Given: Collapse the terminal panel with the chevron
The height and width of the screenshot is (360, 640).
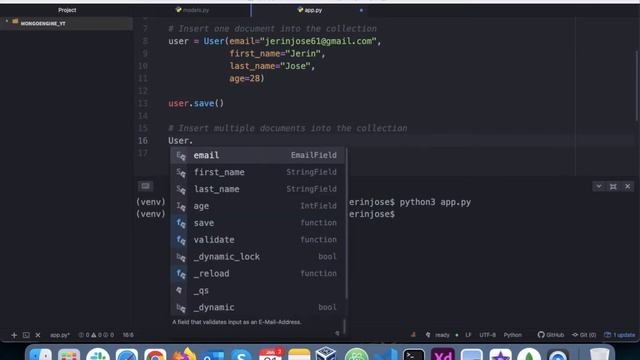Looking at the screenshot, I should tap(599, 187).
